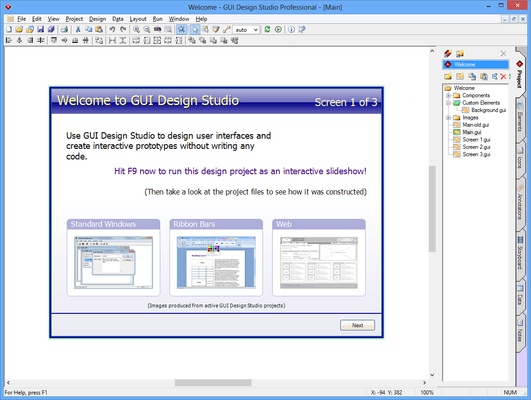
Task: Expand the Components folder node
Action: coord(448,96)
